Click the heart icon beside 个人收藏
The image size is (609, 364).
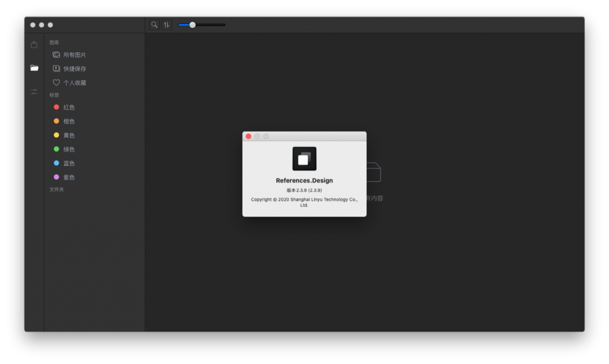tap(56, 82)
